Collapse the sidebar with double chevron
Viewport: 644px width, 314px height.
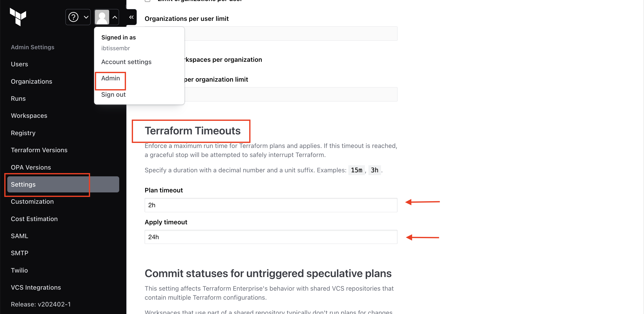pyautogui.click(x=131, y=17)
